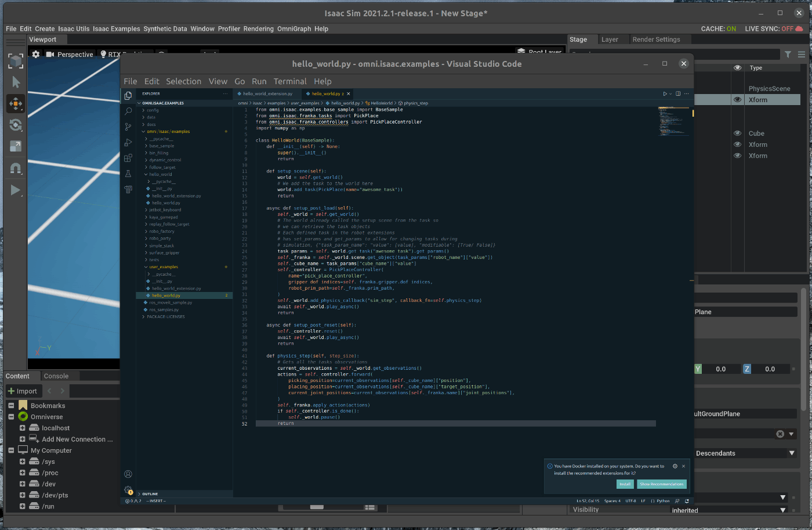Switch to Console tab in Isaac Sim
This screenshot has height=530, width=812.
click(x=56, y=376)
